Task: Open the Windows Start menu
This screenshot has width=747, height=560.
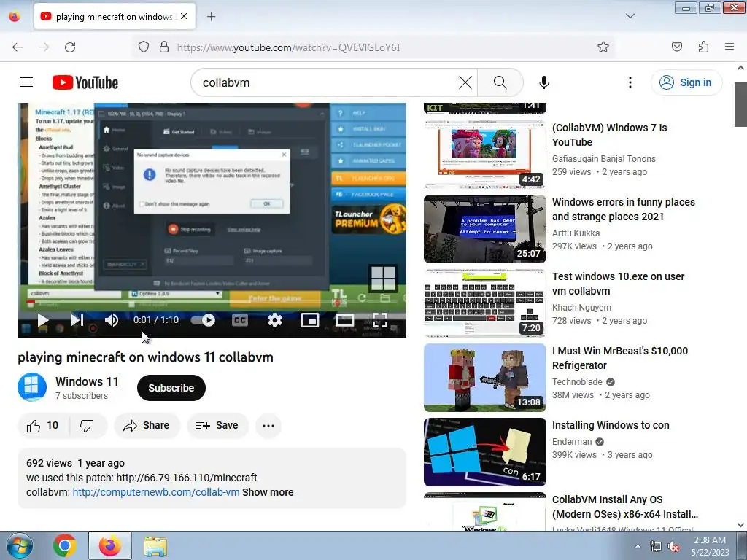Action: point(20,545)
